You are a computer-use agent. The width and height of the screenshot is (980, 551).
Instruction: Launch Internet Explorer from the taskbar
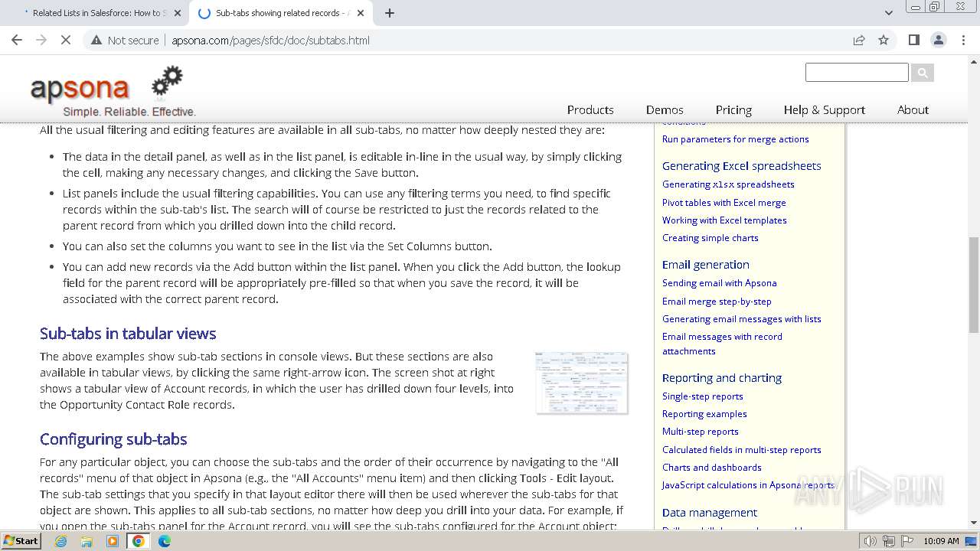click(x=61, y=541)
